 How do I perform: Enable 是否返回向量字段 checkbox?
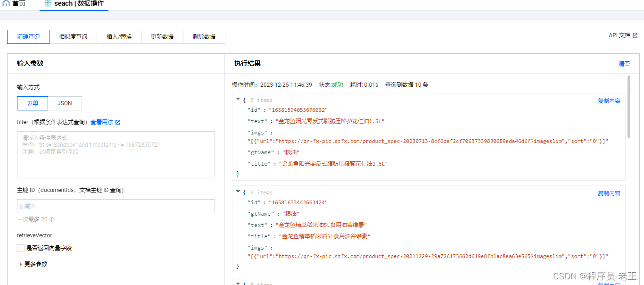click(21, 248)
